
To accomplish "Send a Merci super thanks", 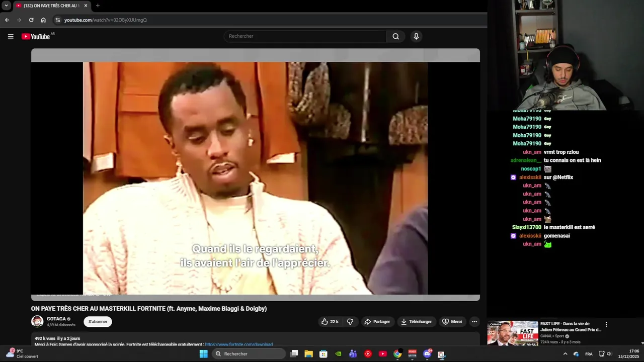I will [x=452, y=322].
